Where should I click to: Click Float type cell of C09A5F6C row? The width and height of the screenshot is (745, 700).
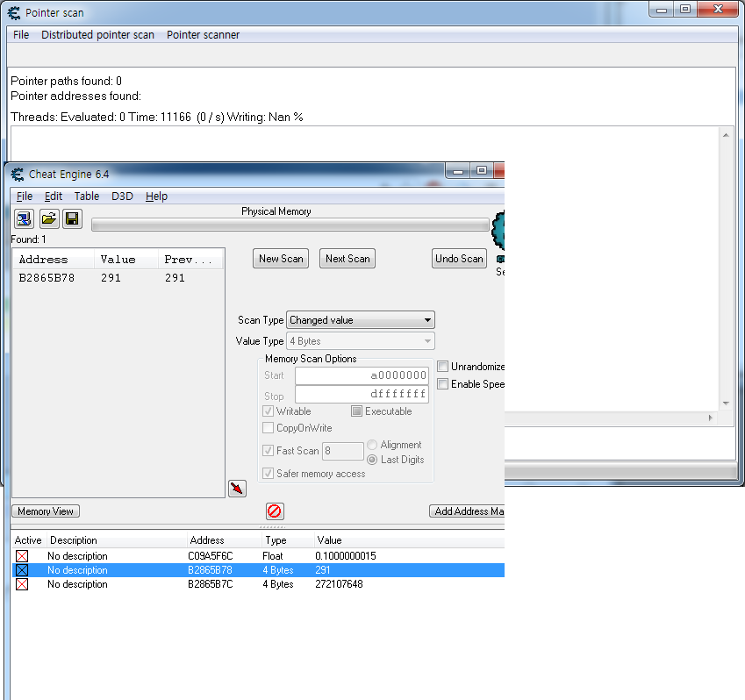click(x=273, y=556)
